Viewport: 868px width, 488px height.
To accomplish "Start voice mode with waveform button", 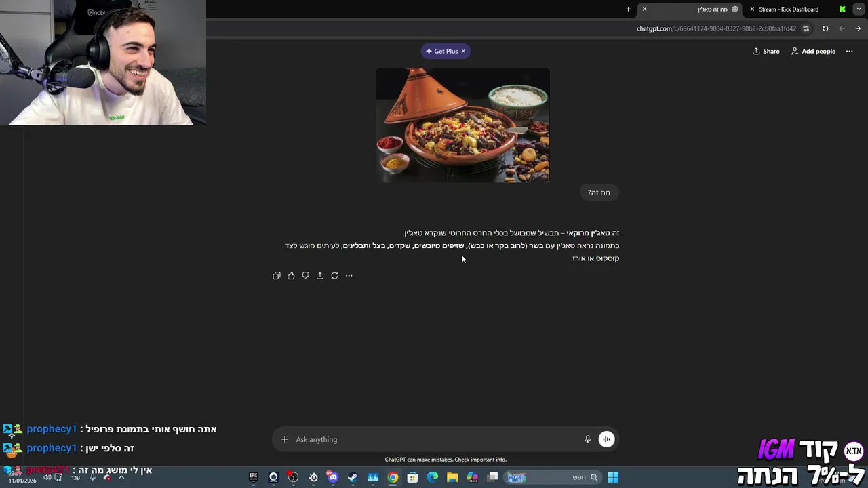I will (x=606, y=439).
